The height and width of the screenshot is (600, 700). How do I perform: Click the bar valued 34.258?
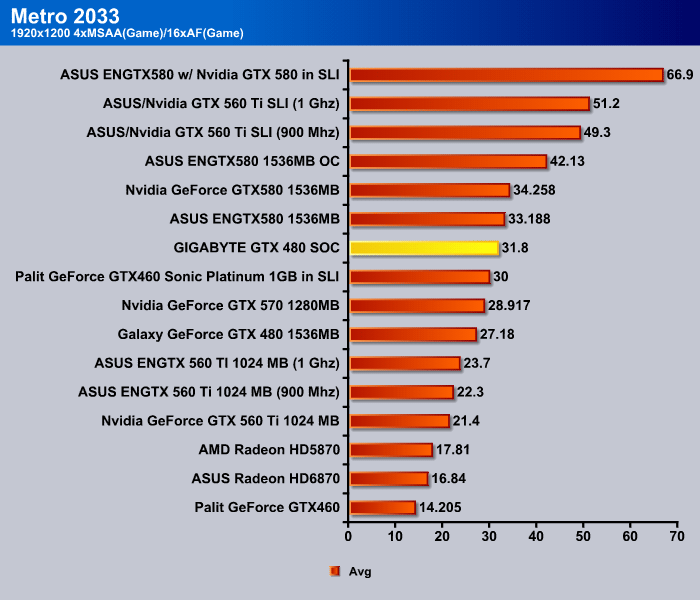coord(430,190)
